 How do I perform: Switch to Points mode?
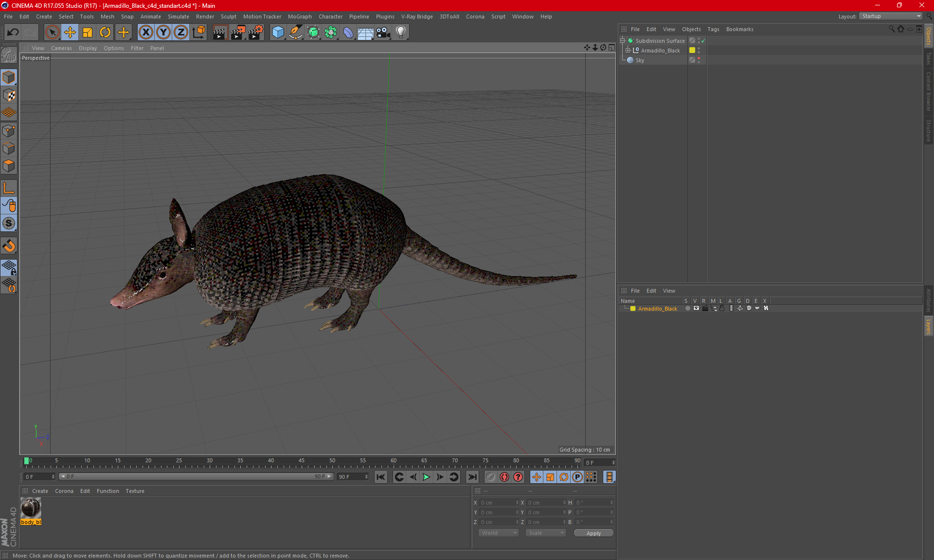tap(9, 131)
